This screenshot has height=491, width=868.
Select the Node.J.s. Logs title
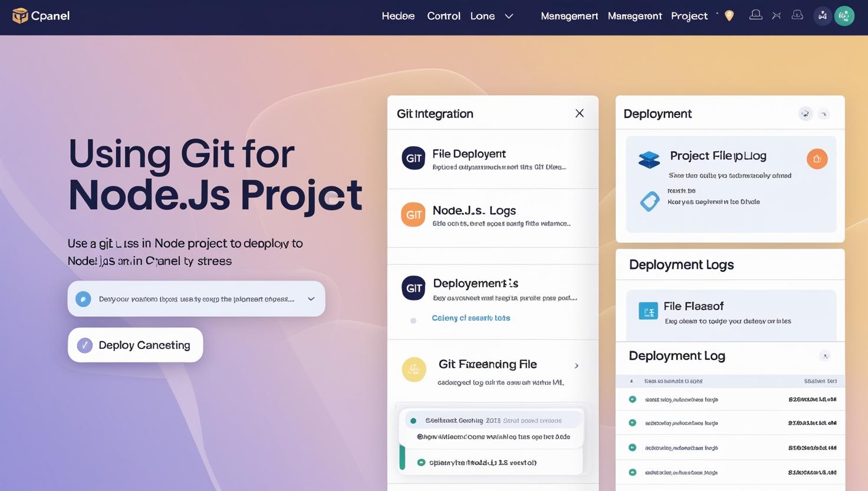[474, 211]
